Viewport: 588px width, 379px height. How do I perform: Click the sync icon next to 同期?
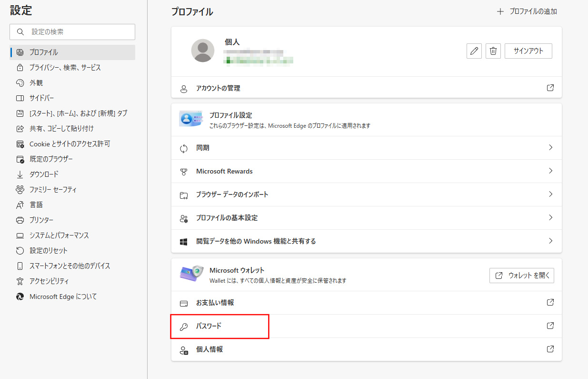pyautogui.click(x=184, y=148)
